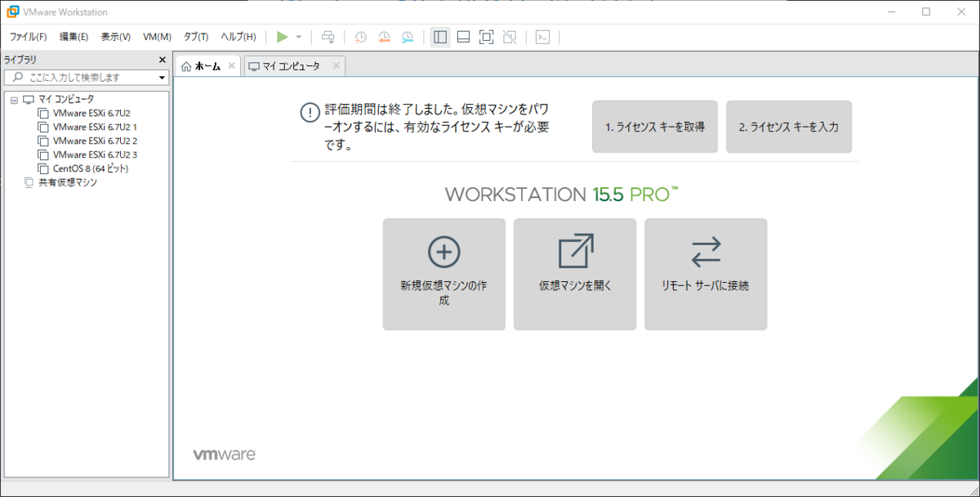Viewport: 980px width, 497px height.
Task: Click the Send Ctrl+Alt+Del toolbar icon
Action: coord(328,37)
